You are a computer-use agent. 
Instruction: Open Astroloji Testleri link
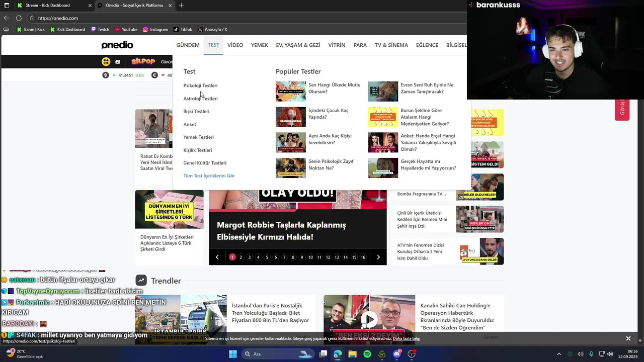[x=200, y=99]
